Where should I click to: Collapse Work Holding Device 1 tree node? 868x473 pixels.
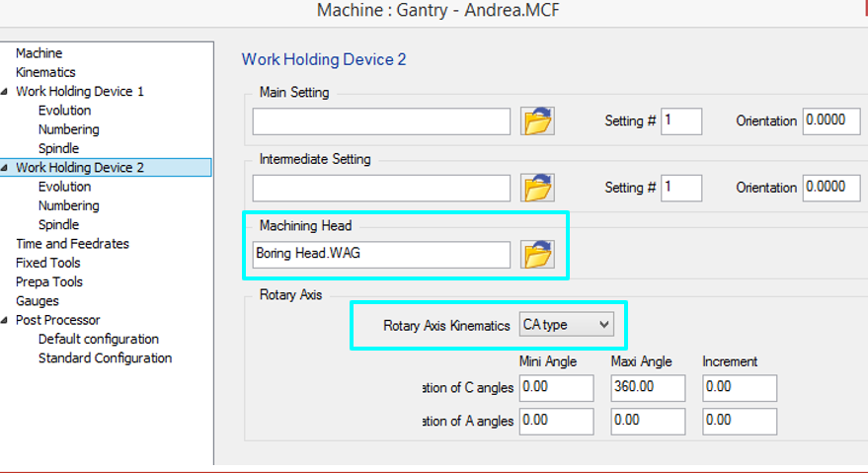pos(7,92)
